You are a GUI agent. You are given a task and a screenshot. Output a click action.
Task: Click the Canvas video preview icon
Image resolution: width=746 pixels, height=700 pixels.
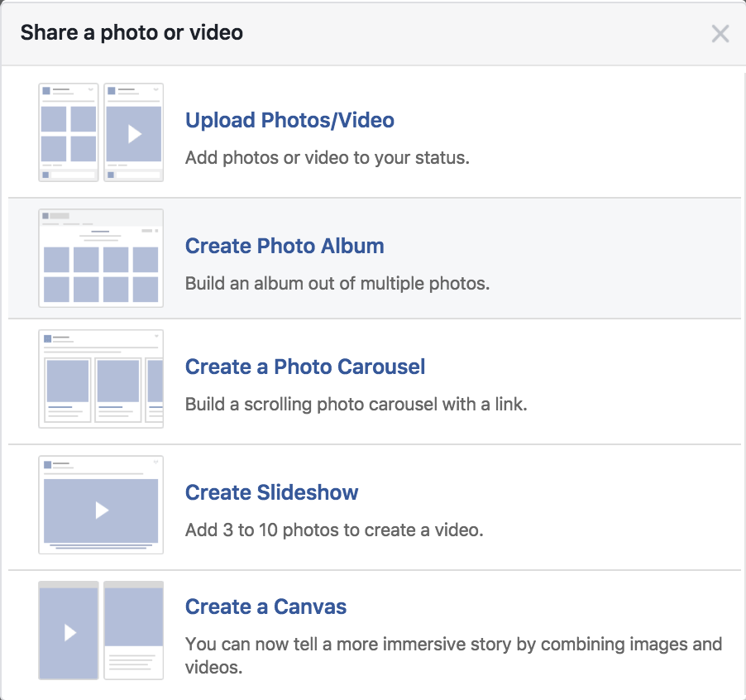(x=69, y=630)
